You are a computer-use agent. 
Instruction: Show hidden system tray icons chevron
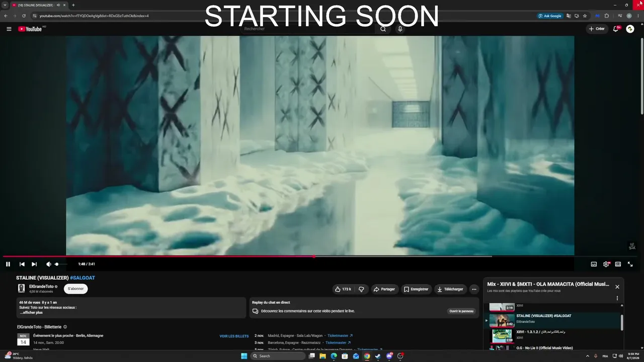pos(588,356)
